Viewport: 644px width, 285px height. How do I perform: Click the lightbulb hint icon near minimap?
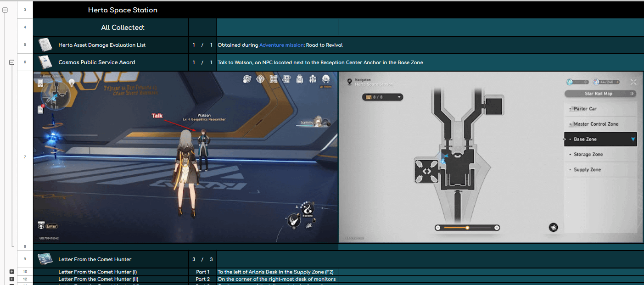point(72,82)
